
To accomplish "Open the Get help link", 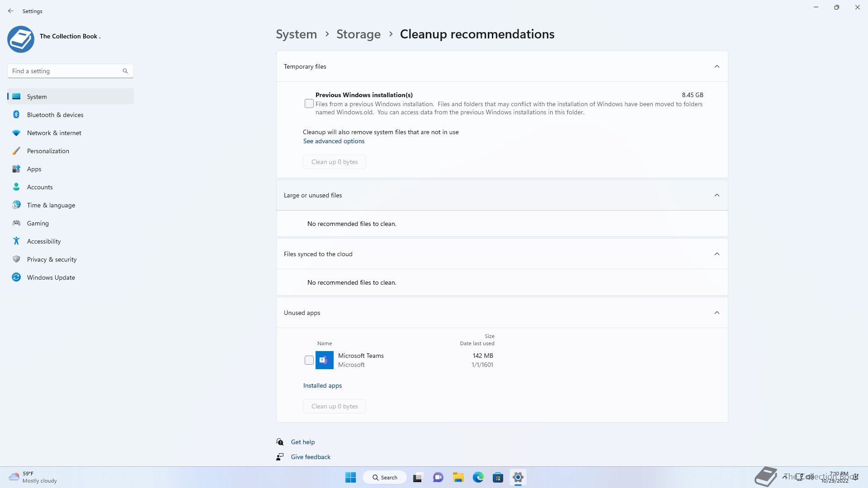I will coord(303,442).
